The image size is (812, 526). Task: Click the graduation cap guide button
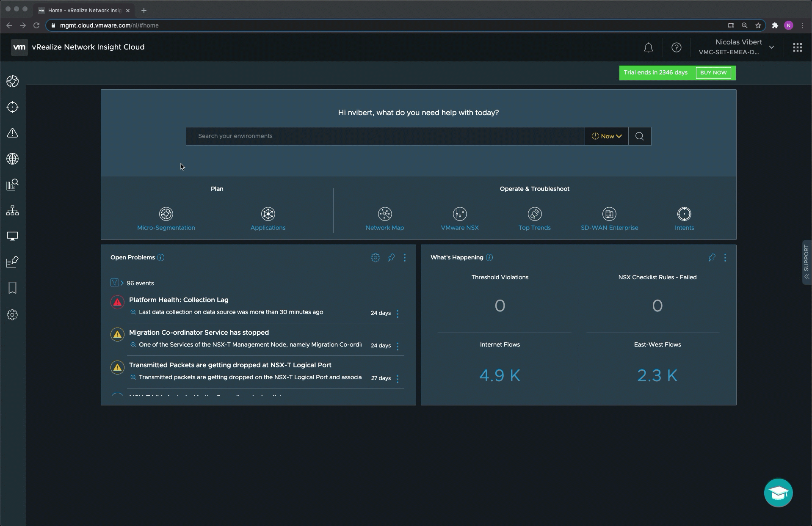[x=778, y=493]
